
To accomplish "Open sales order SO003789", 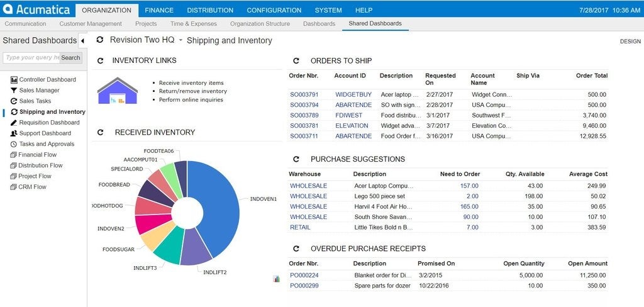I will pos(304,116).
